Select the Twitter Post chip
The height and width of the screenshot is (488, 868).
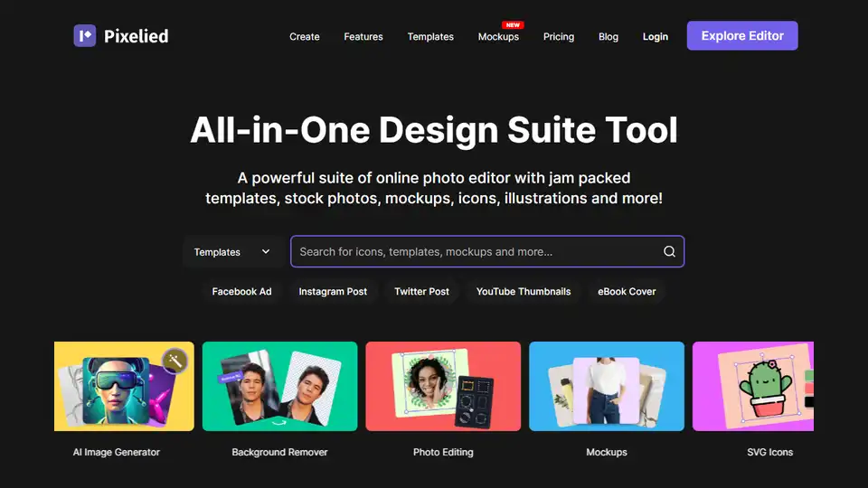421,292
